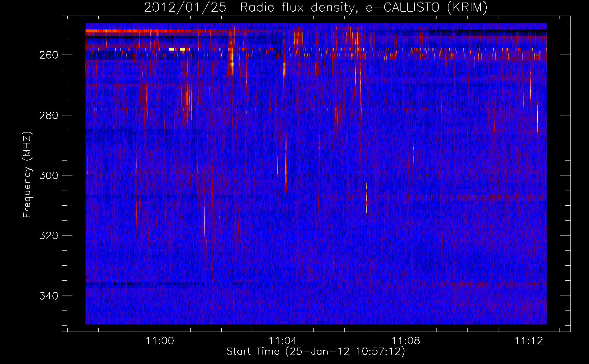The image size is (589, 364).
Task: Click the 'Frequency (MHZ)' axis label
Action: pyautogui.click(x=28, y=175)
